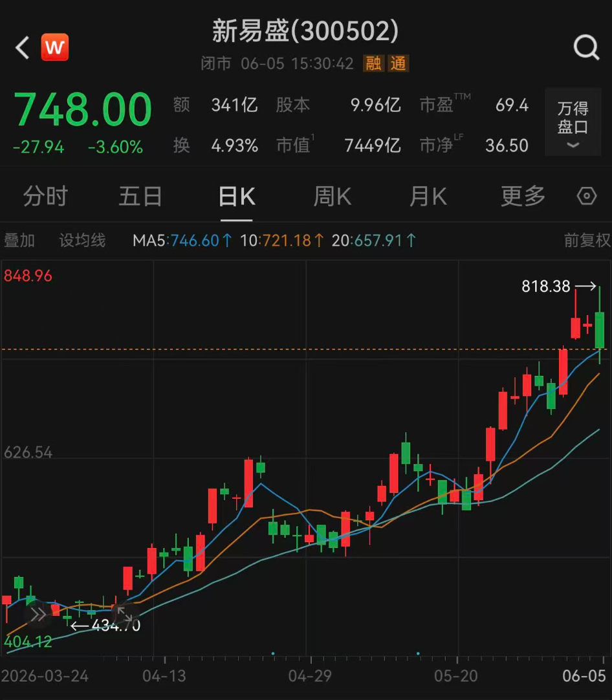Screen dimensions: 612x700
Task: Tap the 叠加 overlay button
Action: coord(19,240)
